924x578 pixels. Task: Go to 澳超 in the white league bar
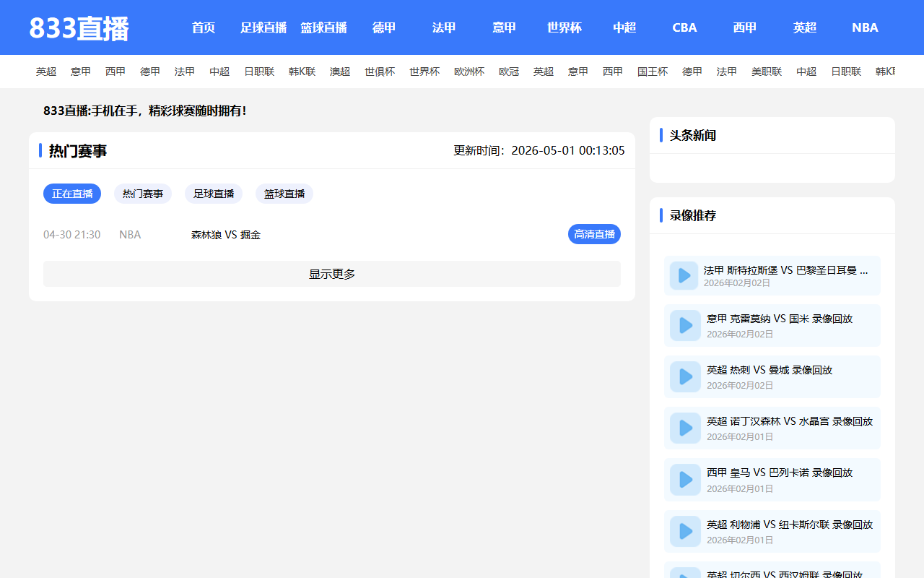[340, 72]
